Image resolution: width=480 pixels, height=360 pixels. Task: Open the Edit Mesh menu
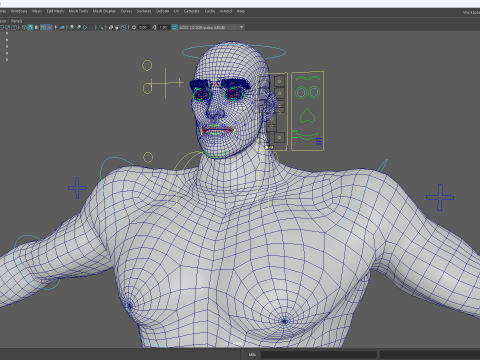(55, 11)
